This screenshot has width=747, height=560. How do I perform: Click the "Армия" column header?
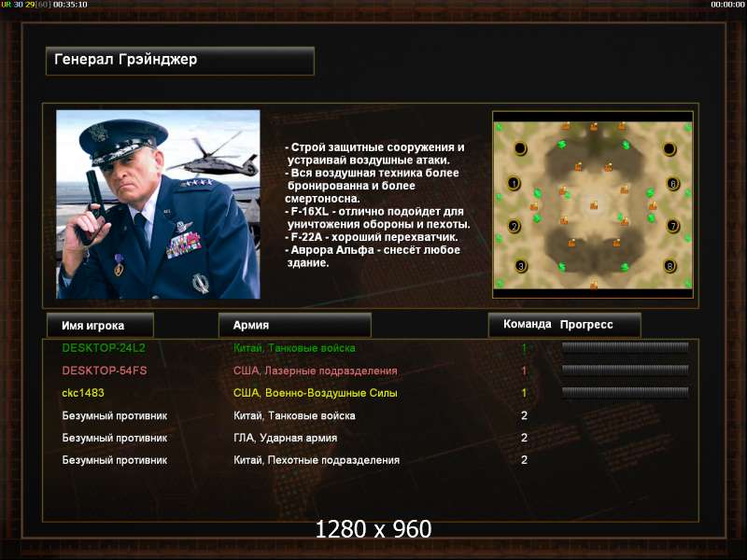(294, 325)
